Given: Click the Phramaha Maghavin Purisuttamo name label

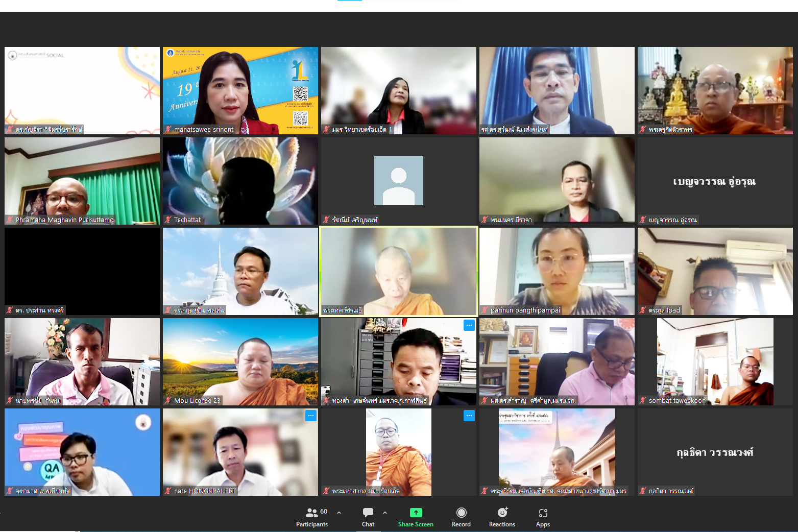Looking at the screenshot, I should pos(64,220).
